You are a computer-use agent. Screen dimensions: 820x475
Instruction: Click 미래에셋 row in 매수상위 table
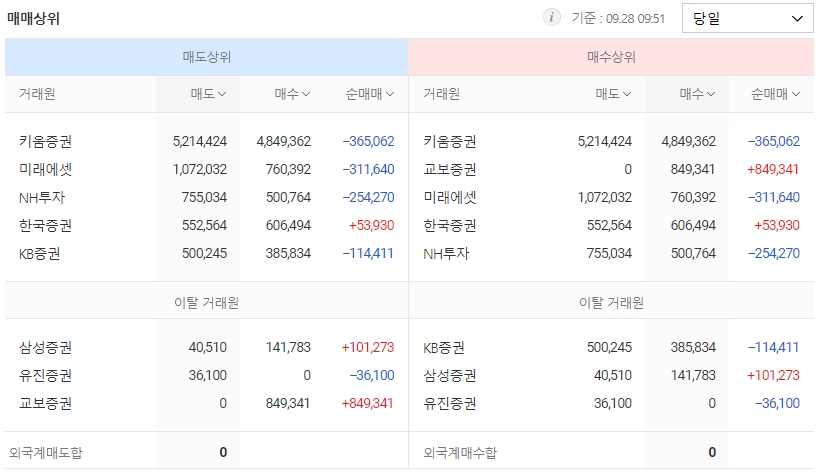611,198
